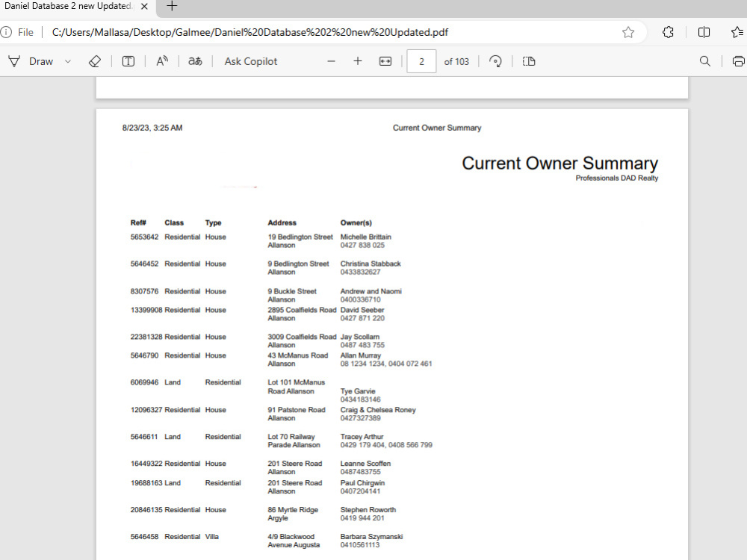Start Read aloud
The height and width of the screenshot is (560, 747).
[x=162, y=61]
